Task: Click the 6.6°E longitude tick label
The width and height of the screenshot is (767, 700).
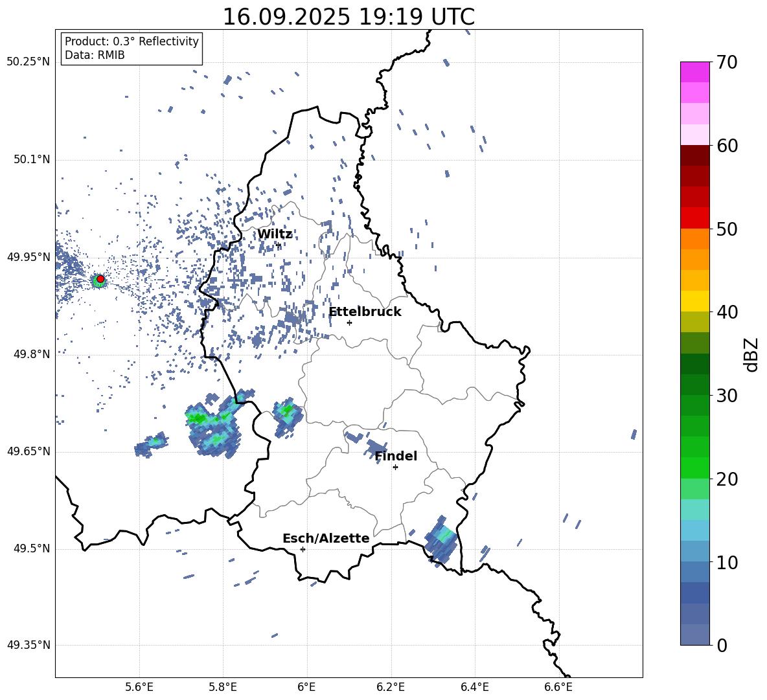Action: (558, 687)
